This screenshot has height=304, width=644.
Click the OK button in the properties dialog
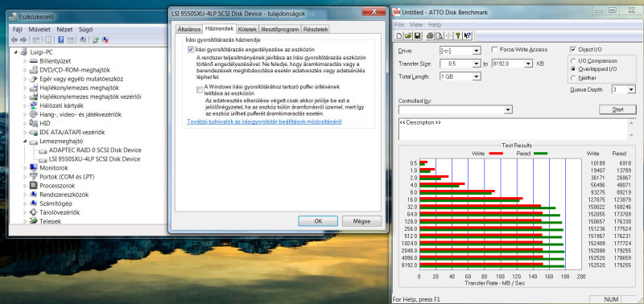(x=318, y=220)
